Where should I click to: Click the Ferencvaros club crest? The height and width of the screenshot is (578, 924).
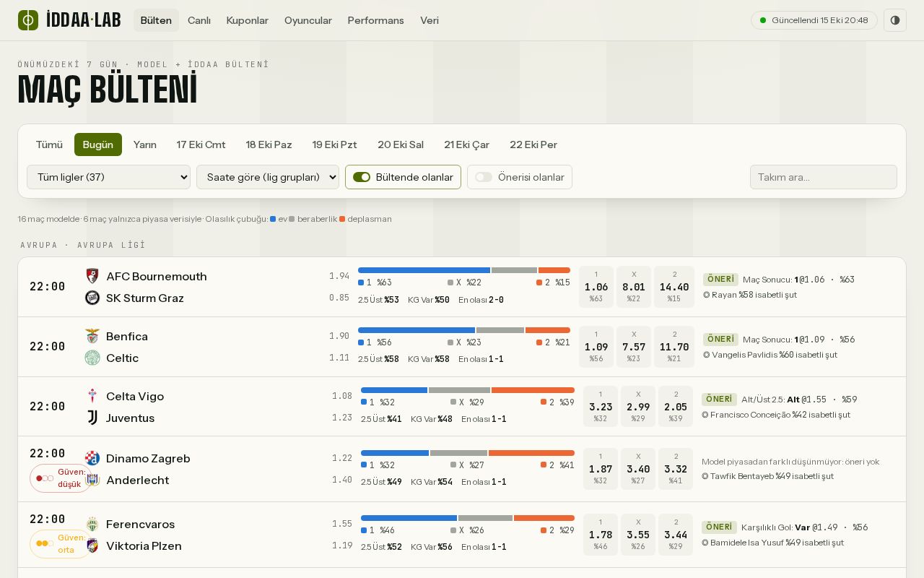92,524
